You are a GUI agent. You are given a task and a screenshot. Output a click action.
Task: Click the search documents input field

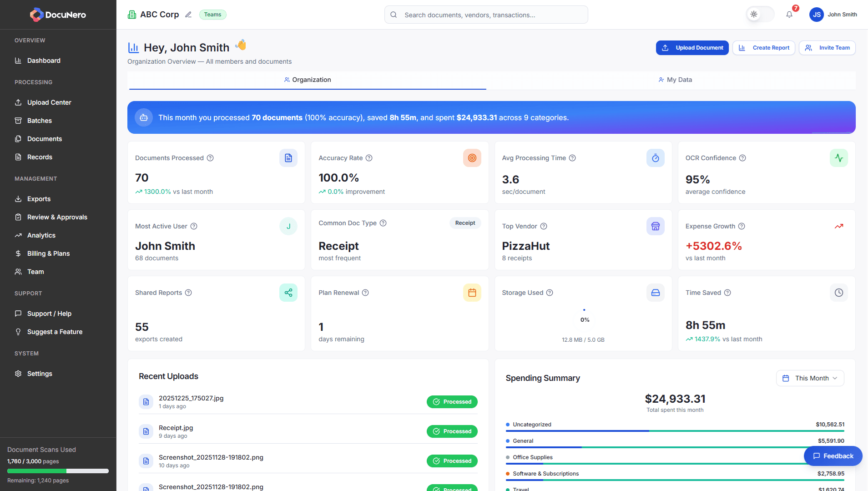coord(486,15)
